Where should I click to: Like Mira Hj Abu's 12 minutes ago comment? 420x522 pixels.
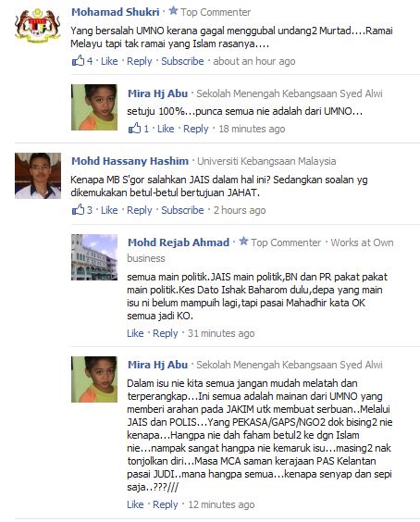point(135,504)
